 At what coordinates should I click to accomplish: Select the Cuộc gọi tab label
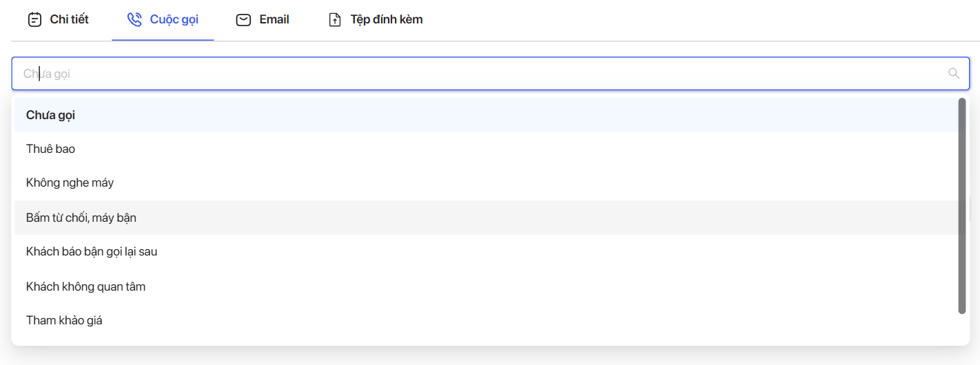point(174,19)
